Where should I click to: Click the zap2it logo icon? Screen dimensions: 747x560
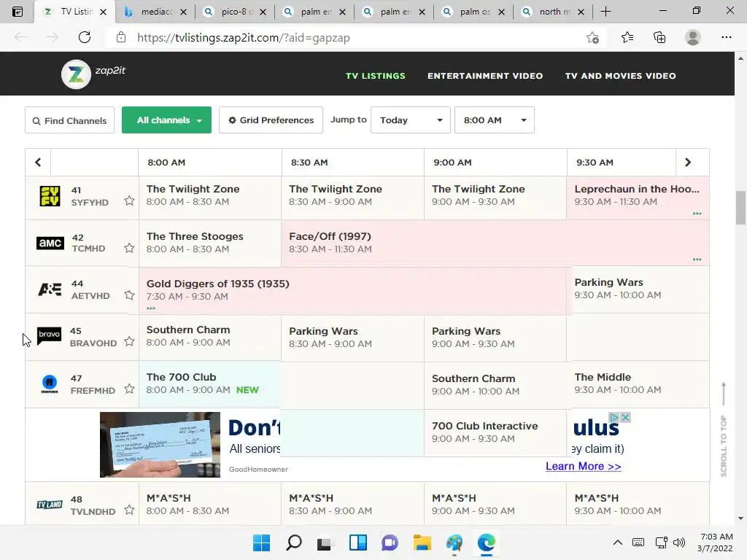coord(76,74)
